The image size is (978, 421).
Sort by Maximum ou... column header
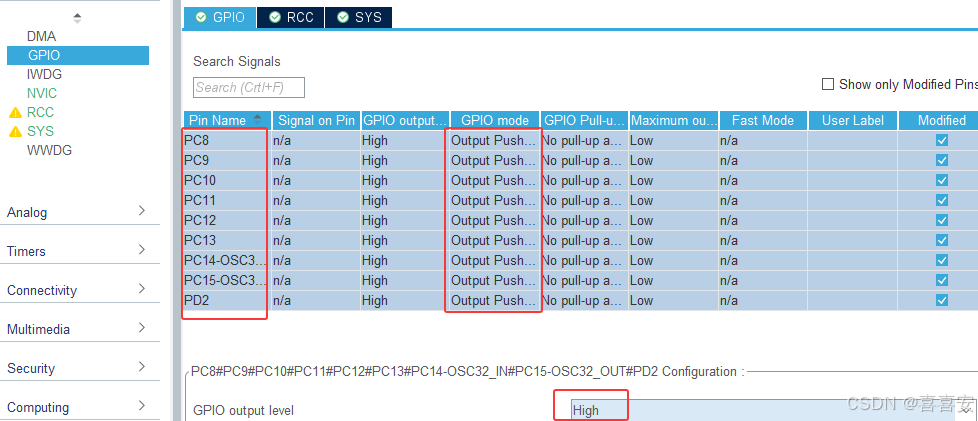(674, 120)
